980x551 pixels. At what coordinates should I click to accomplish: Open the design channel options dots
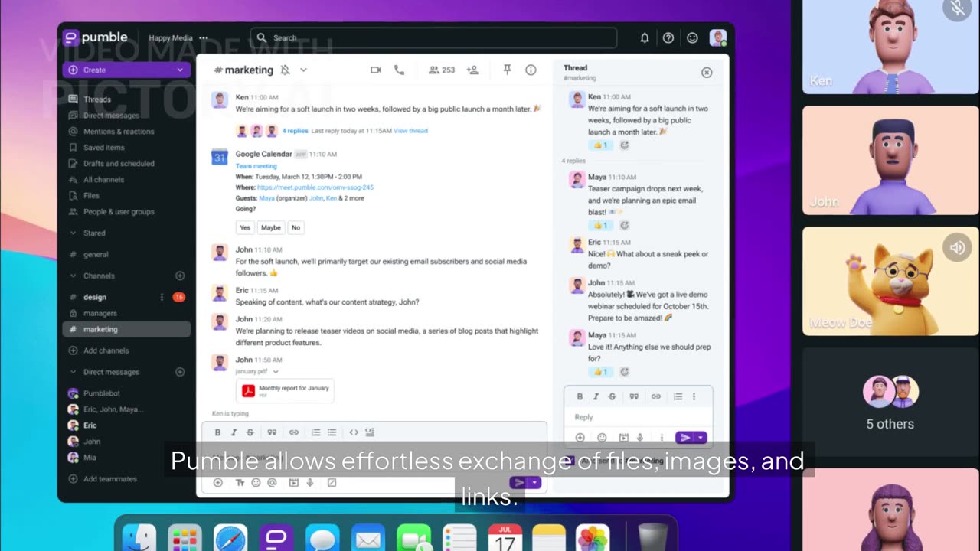tap(162, 297)
